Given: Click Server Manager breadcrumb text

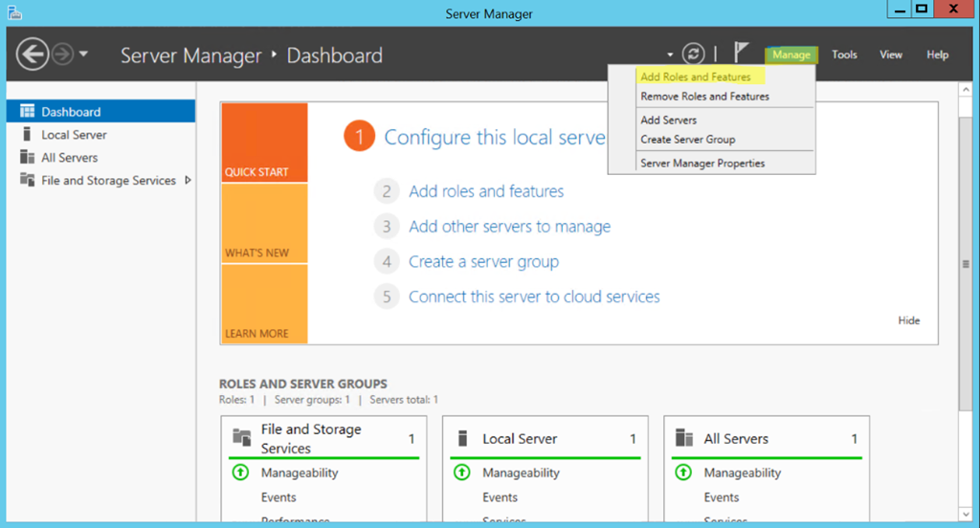Looking at the screenshot, I should tap(190, 55).
